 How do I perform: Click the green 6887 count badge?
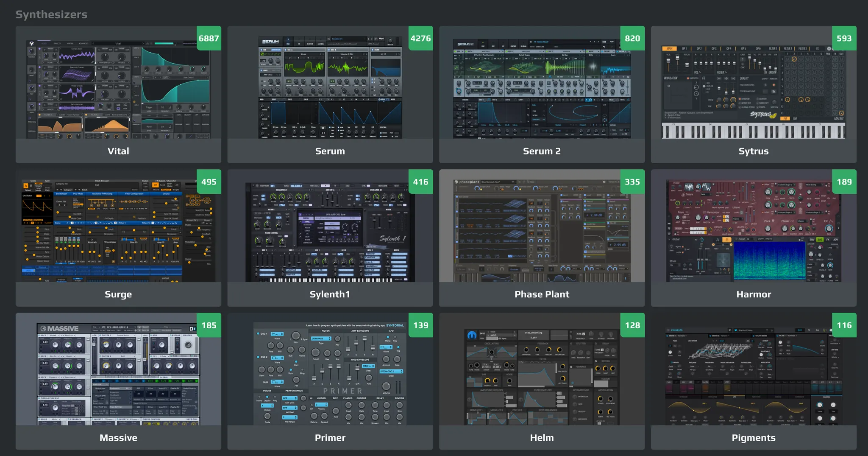point(209,38)
